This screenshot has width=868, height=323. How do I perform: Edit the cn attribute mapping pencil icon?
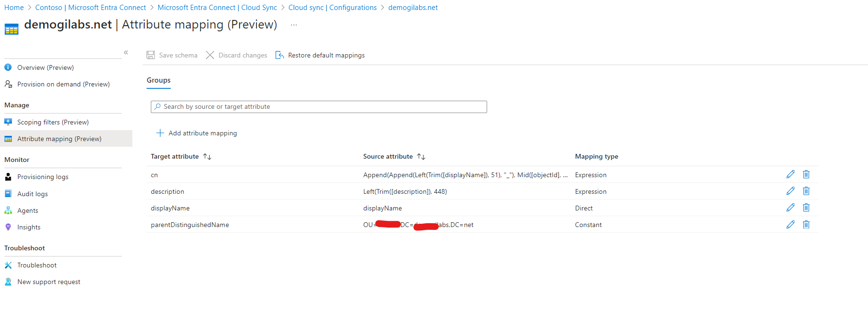790,174
